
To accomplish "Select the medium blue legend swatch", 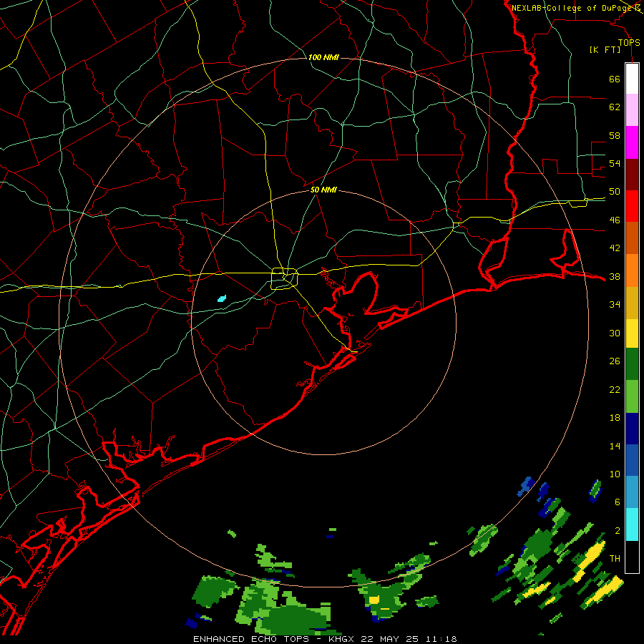I will point(632,460).
